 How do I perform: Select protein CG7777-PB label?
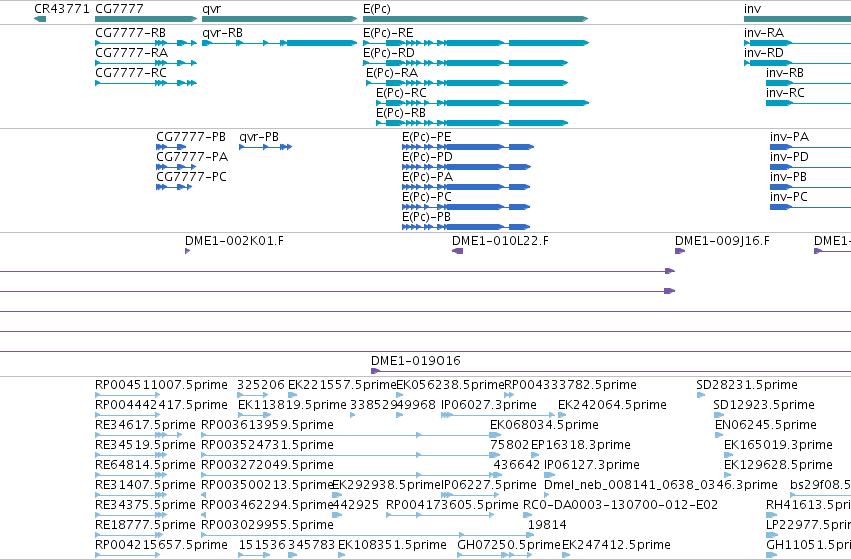pyautogui.click(x=190, y=137)
